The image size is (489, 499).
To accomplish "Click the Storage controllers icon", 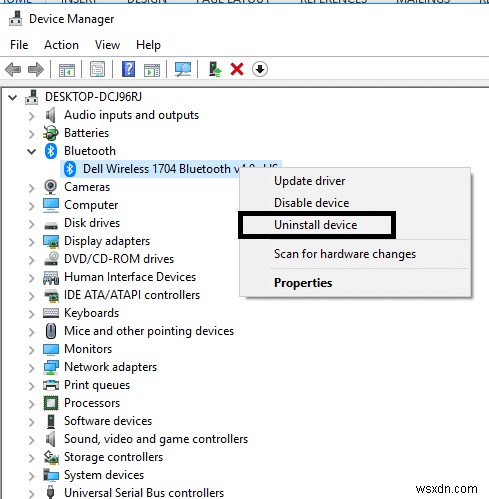I will [51, 457].
